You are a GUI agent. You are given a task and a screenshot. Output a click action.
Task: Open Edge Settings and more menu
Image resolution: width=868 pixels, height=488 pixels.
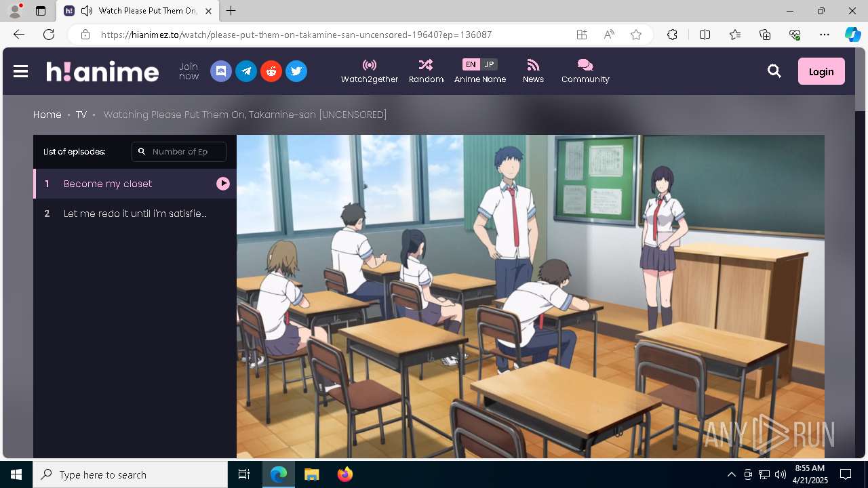point(825,35)
